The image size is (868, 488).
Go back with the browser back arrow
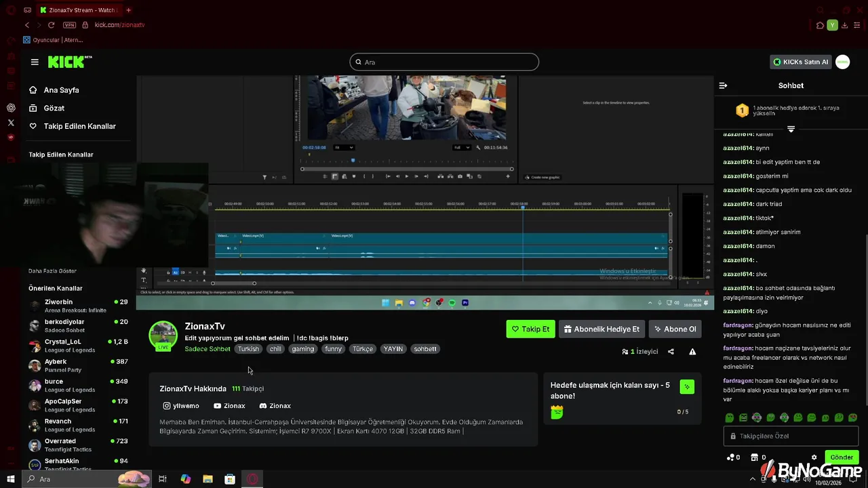tap(27, 25)
